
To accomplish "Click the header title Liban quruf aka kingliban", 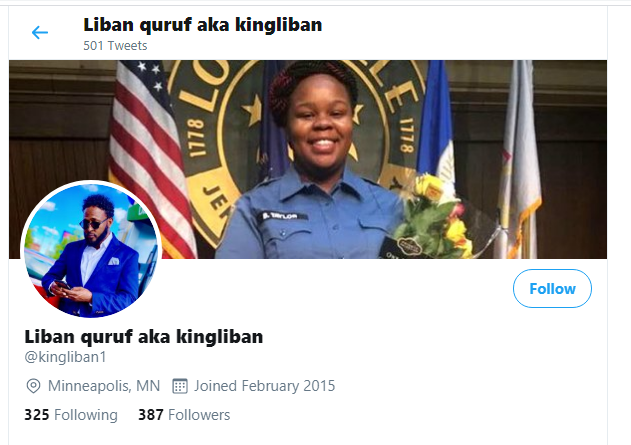I will pos(202,25).
